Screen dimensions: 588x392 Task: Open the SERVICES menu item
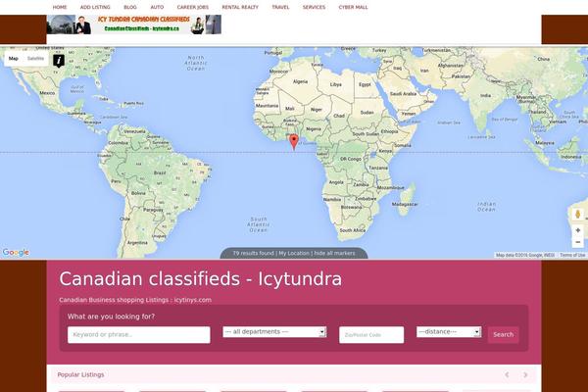point(314,7)
